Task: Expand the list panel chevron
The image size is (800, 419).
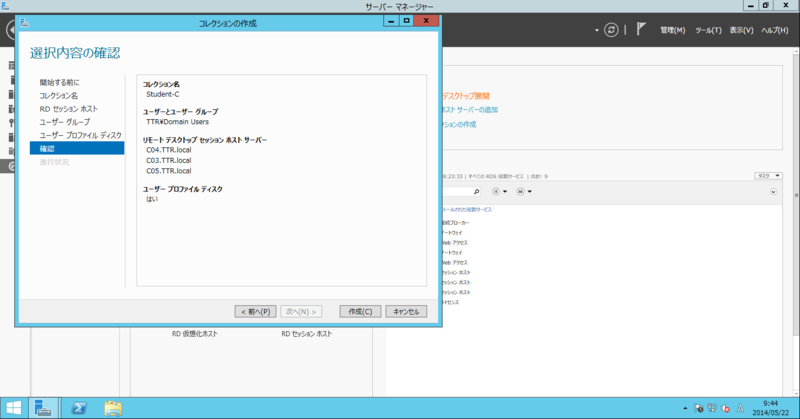Action: tap(773, 192)
